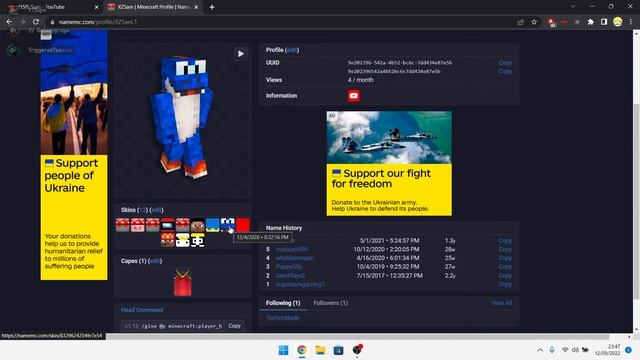The width and height of the screenshot is (640, 360).
Task: Open name history entry 3 link
Action: point(289,267)
